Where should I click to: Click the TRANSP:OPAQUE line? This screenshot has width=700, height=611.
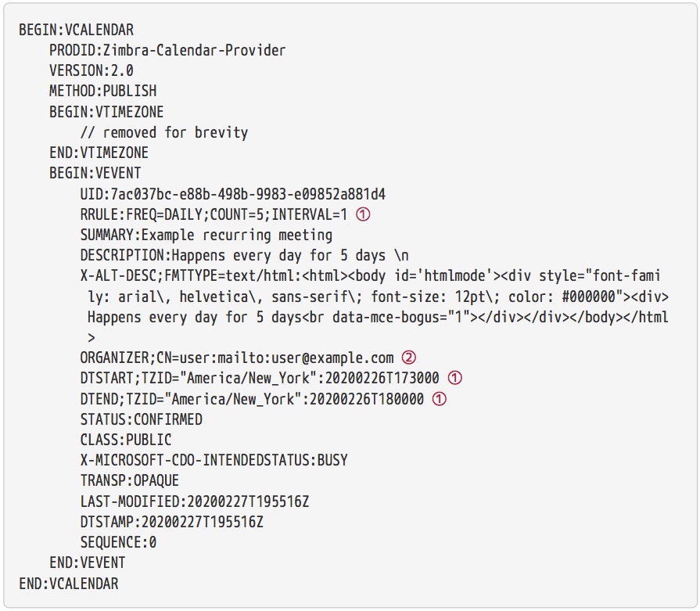[x=130, y=480]
